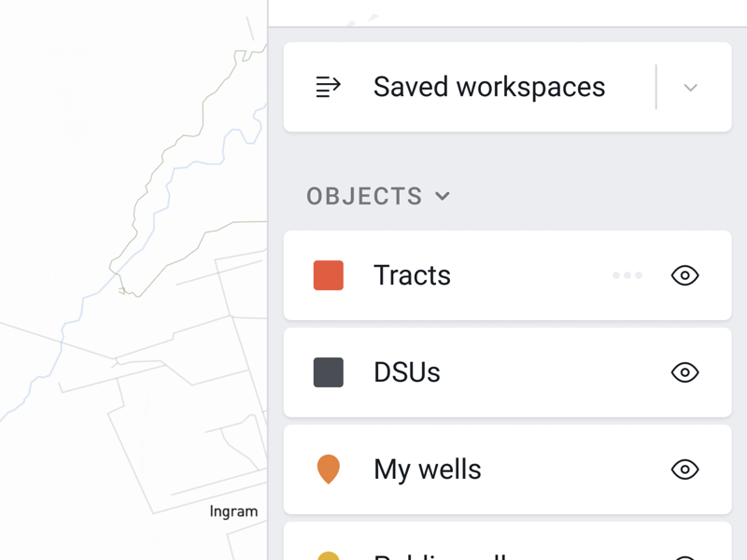Click the OBJECTS section heading

coord(364,196)
